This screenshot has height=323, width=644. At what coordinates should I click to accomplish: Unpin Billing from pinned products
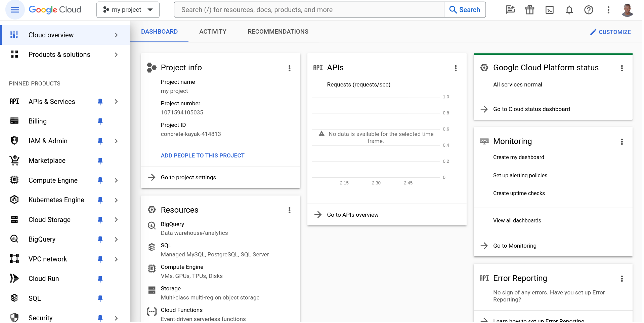[100, 121]
